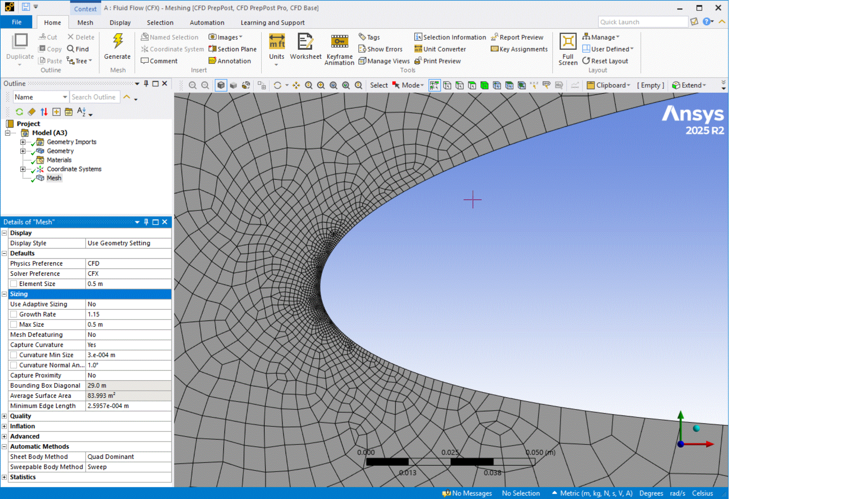Screen dimensions: 868x499
Task: Open the Tree menu button
Action: (79, 61)
